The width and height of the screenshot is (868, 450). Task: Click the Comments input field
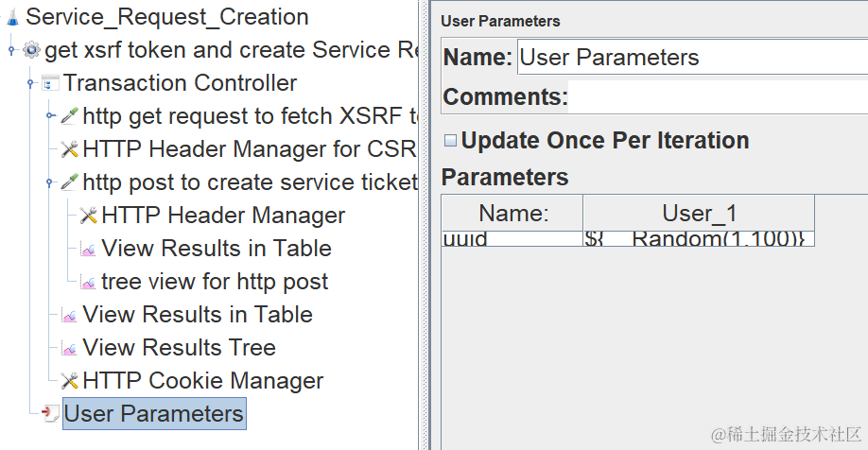tap(718, 96)
